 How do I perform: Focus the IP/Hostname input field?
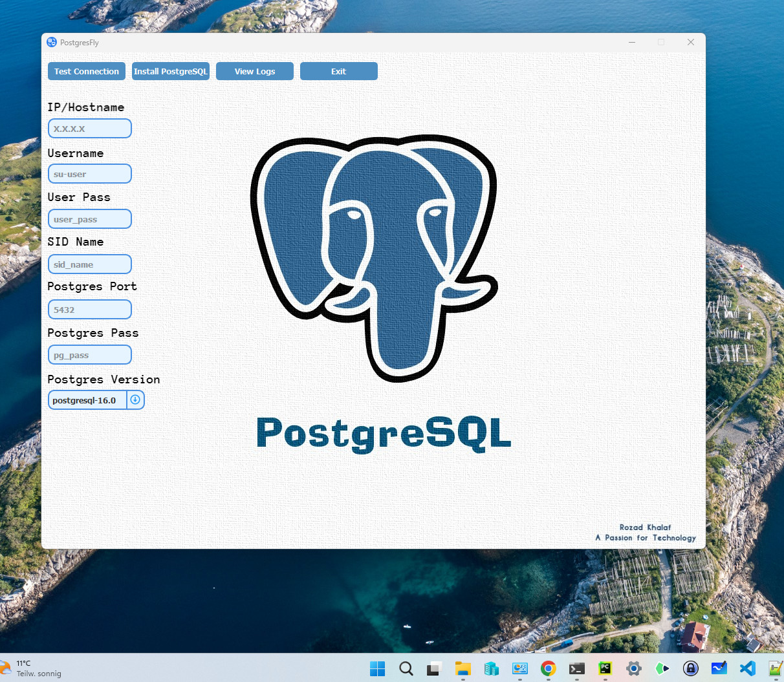tap(90, 129)
